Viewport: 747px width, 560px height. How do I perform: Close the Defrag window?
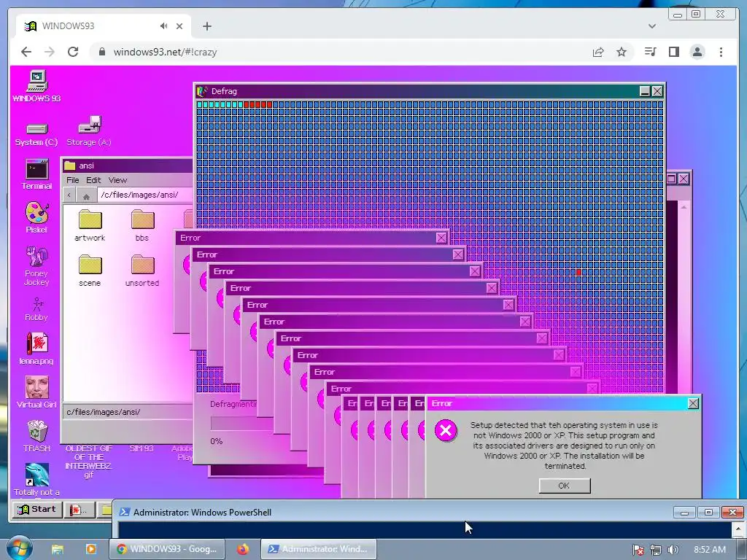(x=657, y=91)
